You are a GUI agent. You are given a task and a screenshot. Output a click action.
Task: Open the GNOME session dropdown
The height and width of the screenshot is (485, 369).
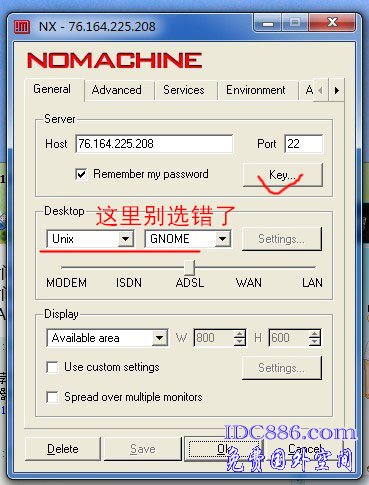pos(188,239)
